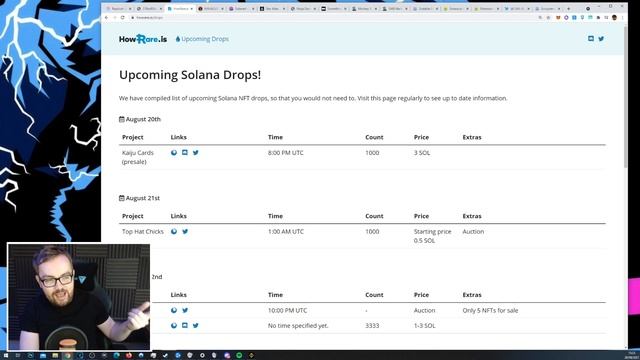Click the 'No time specified yet.' cell
The height and width of the screenshot is (360, 640).
[298, 325]
